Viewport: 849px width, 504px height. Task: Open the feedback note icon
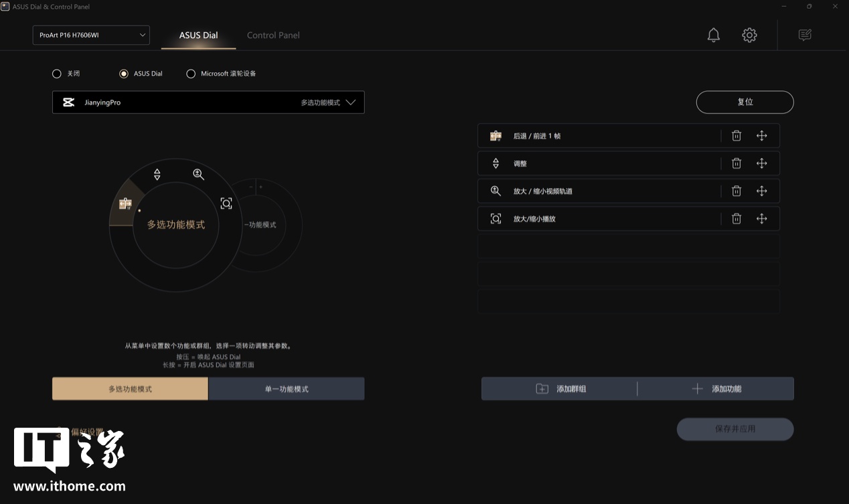click(x=805, y=35)
